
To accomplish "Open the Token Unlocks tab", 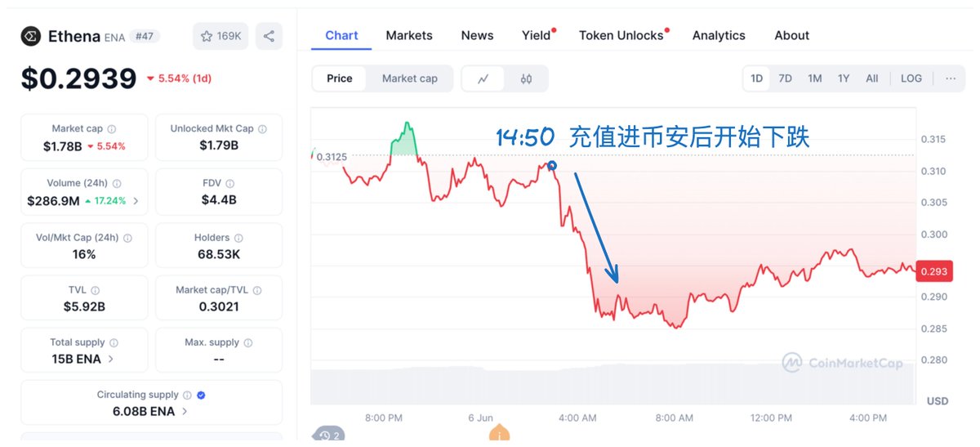I will click(621, 35).
